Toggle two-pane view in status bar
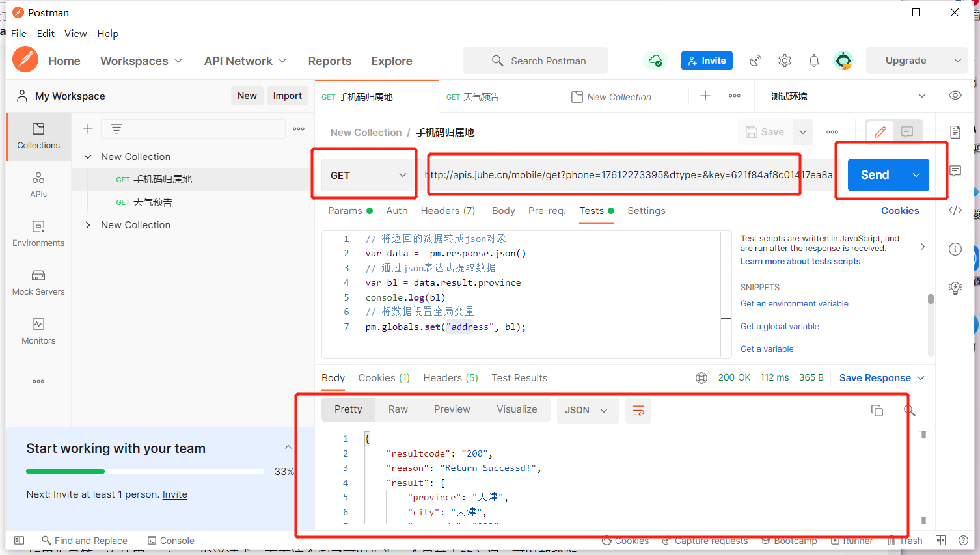The height and width of the screenshot is (555, 980). click(x=940, y=541)
